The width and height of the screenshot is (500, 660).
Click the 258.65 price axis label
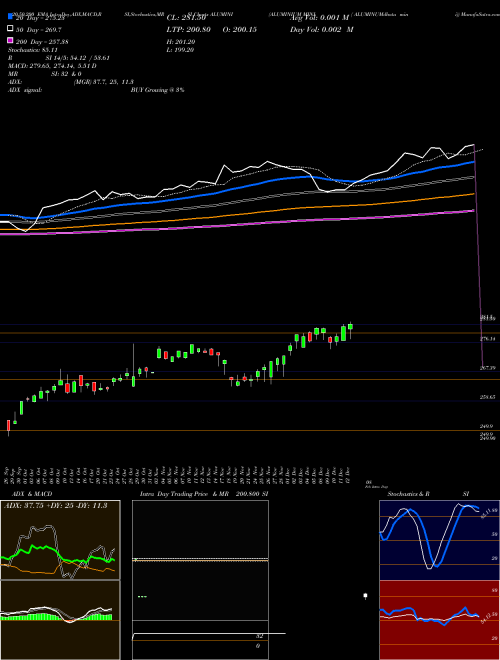pos(487,397)
